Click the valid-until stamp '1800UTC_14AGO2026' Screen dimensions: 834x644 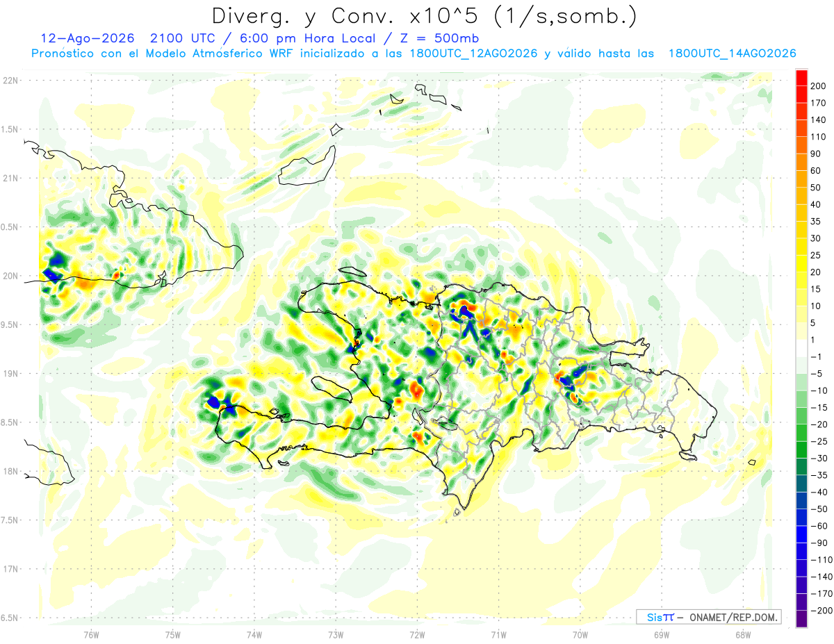(732, 53)
